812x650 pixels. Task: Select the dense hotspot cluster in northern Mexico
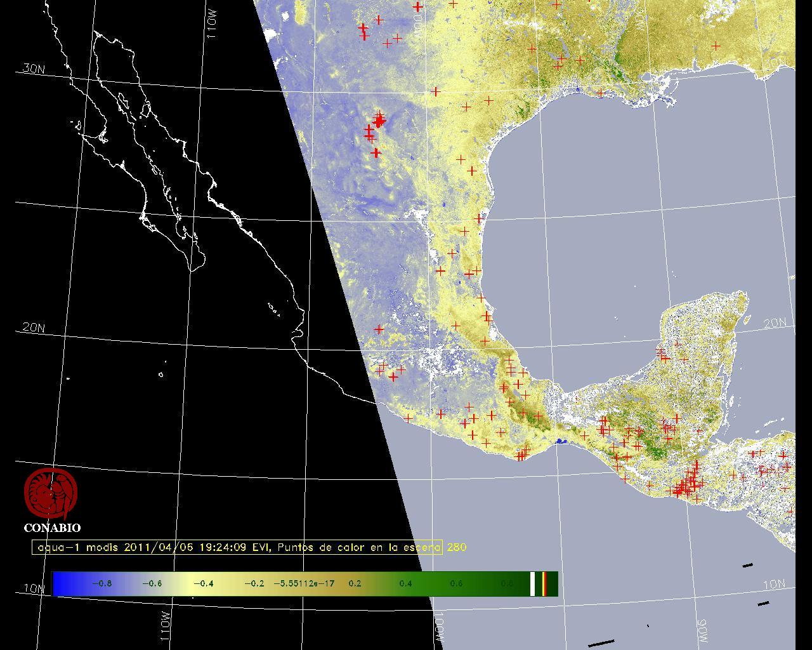(x=379, y=119)
